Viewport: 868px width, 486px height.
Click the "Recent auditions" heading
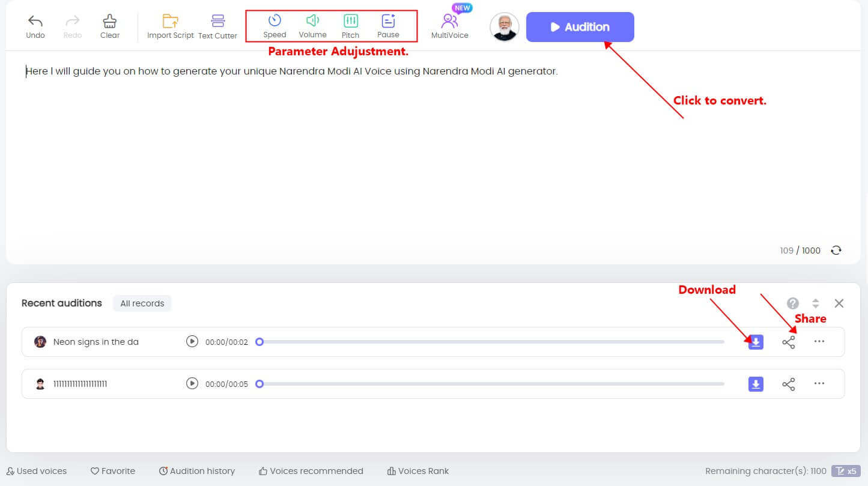tap(62, 303)
